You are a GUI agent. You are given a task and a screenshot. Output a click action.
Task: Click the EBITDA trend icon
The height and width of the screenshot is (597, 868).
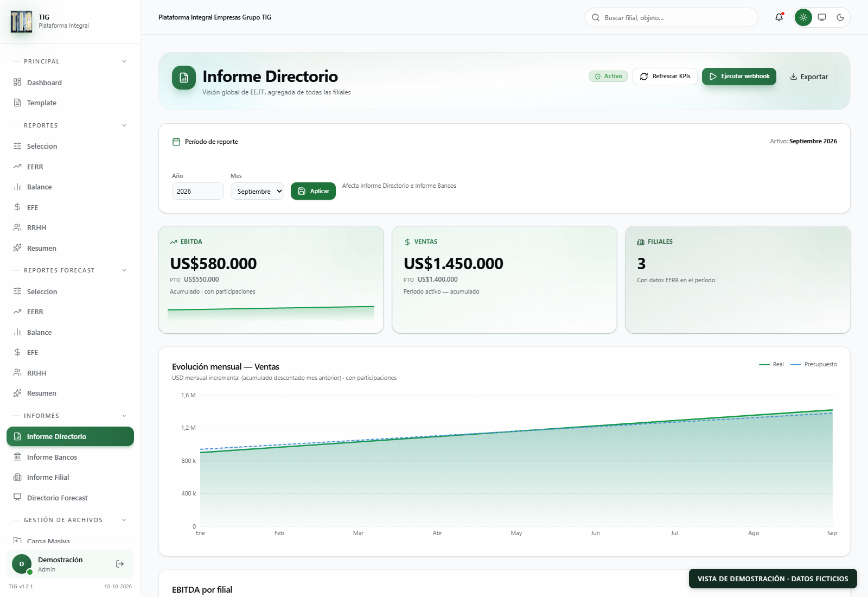coord(174,242)
